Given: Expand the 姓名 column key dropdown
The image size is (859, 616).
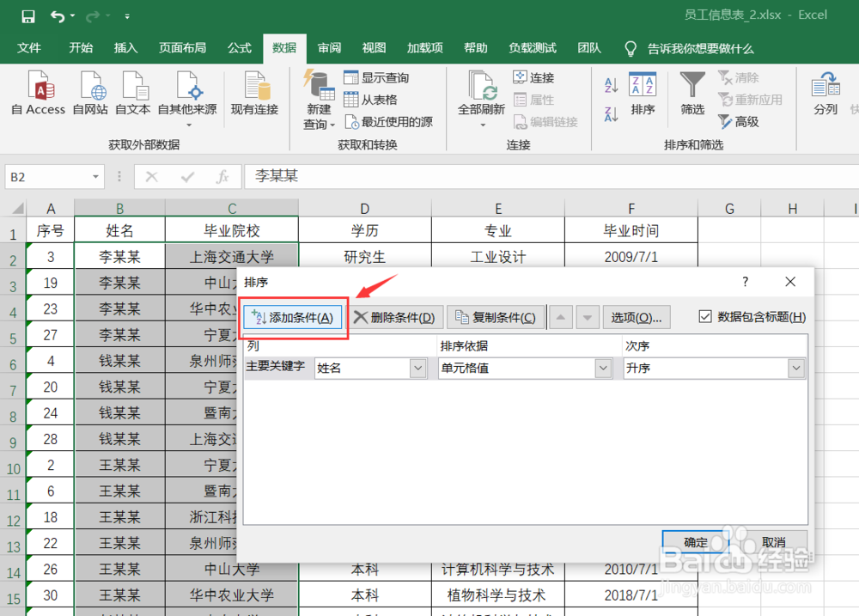Looking at the screenshot, I should point(418,369).
